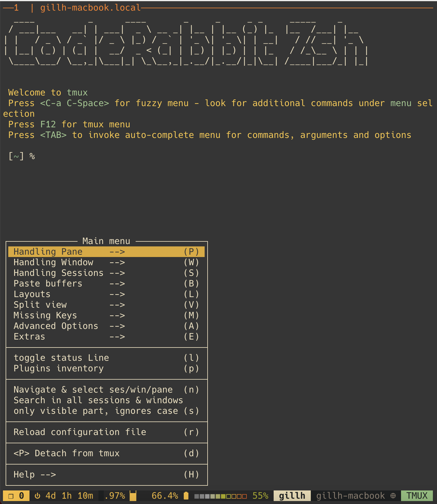
Task: Click the memory bar icon beside .97%
Action: tap(133, 496)
